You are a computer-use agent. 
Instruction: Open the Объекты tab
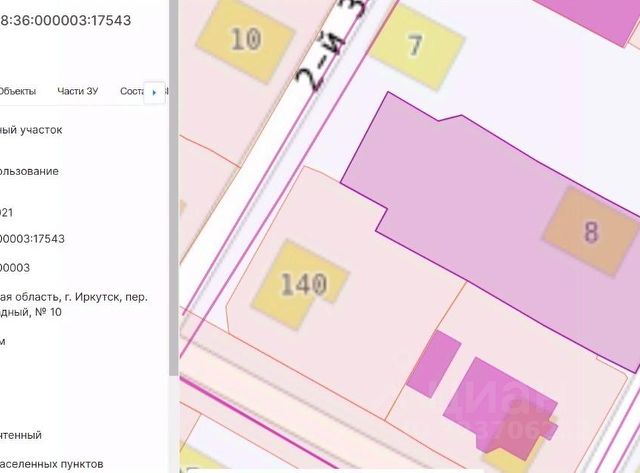coord(17,91)
